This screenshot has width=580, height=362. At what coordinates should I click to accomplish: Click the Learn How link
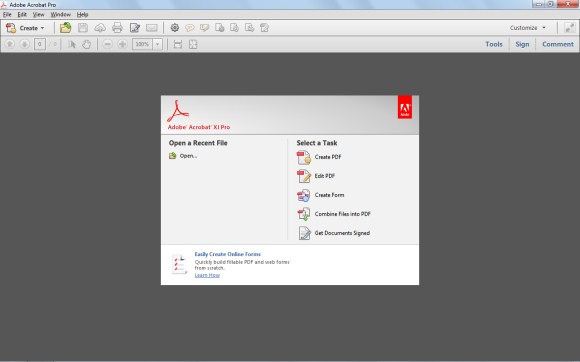(x=207, y=275)
